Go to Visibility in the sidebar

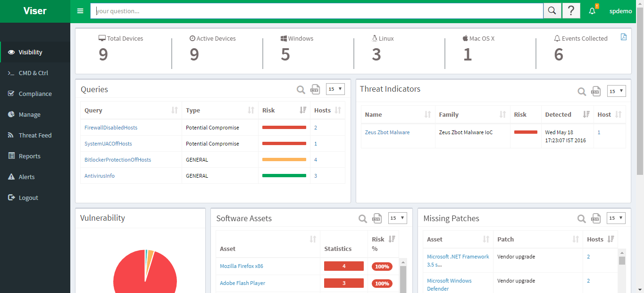(35, 52)
